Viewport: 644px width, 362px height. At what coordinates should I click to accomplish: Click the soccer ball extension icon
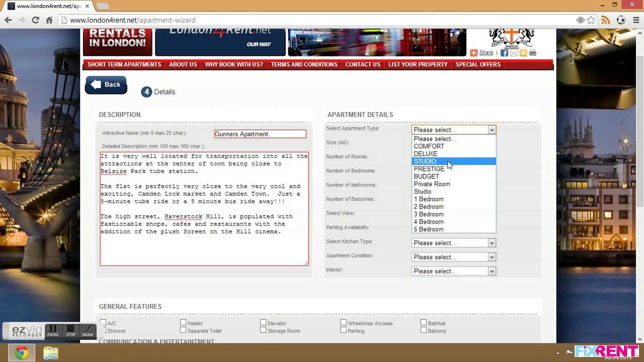(x=621, y=20)
